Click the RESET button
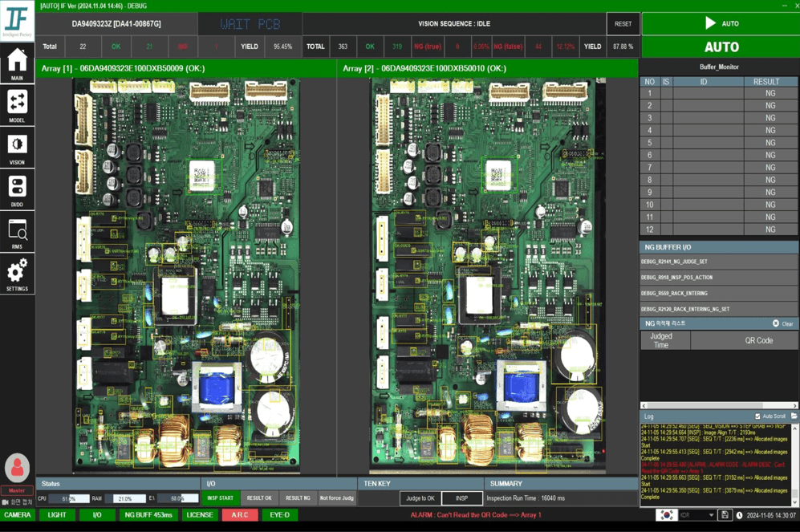Viewport: 800px width, 532px height. [x=623, y=23]
